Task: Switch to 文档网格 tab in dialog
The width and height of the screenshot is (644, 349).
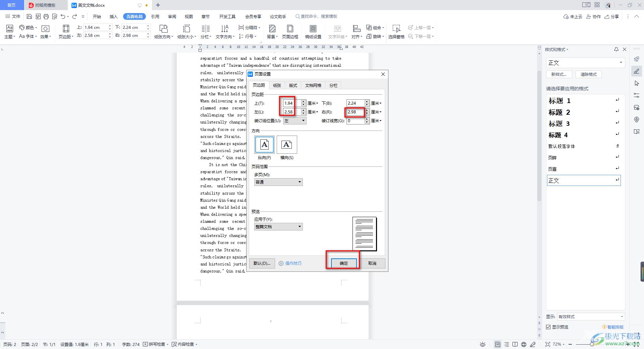Action: tap(313, 85)
